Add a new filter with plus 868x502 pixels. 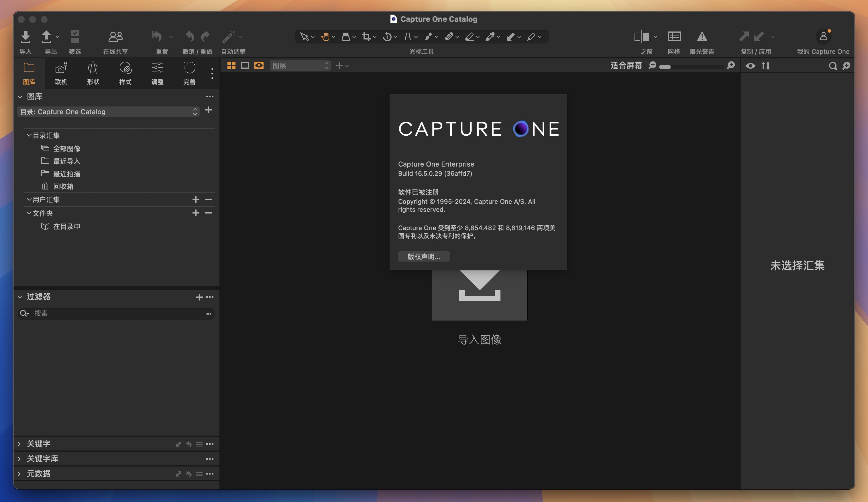point(199,297)
